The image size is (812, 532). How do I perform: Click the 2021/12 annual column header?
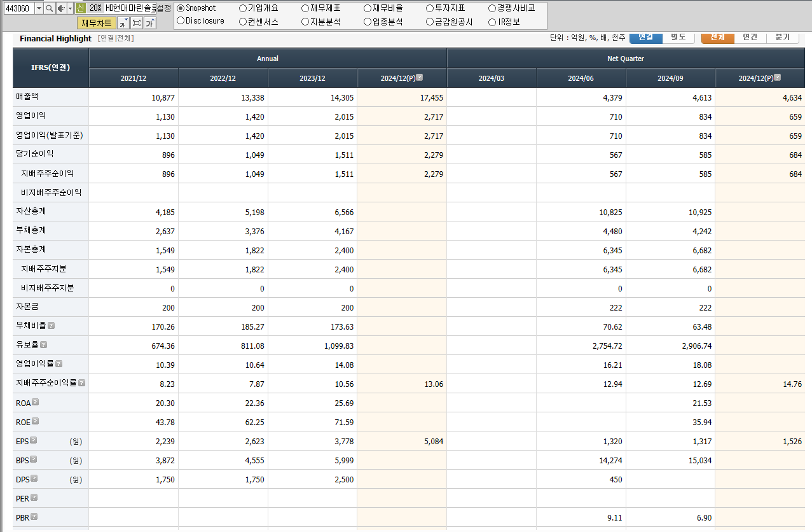[134, 78]
